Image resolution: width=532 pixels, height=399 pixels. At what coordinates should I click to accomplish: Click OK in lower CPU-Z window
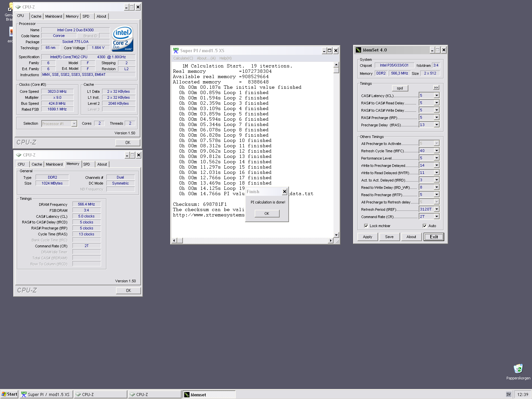pos(128,291)
